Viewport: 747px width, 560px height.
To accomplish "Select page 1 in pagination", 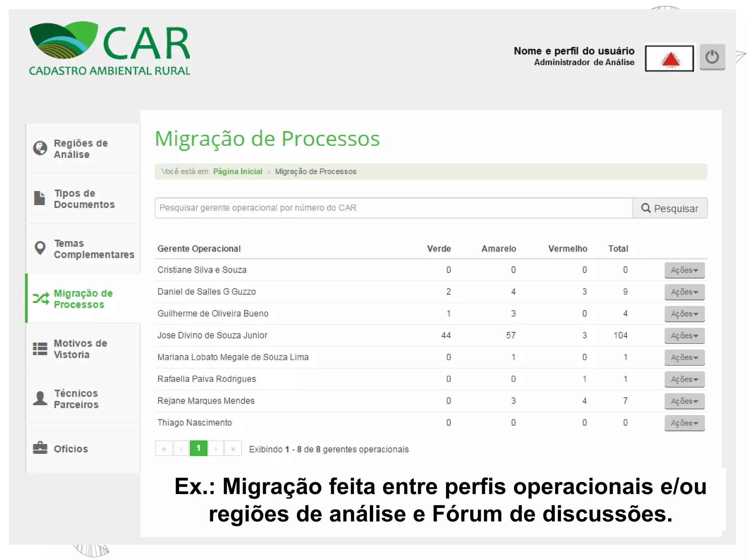I will pos(198,448).
